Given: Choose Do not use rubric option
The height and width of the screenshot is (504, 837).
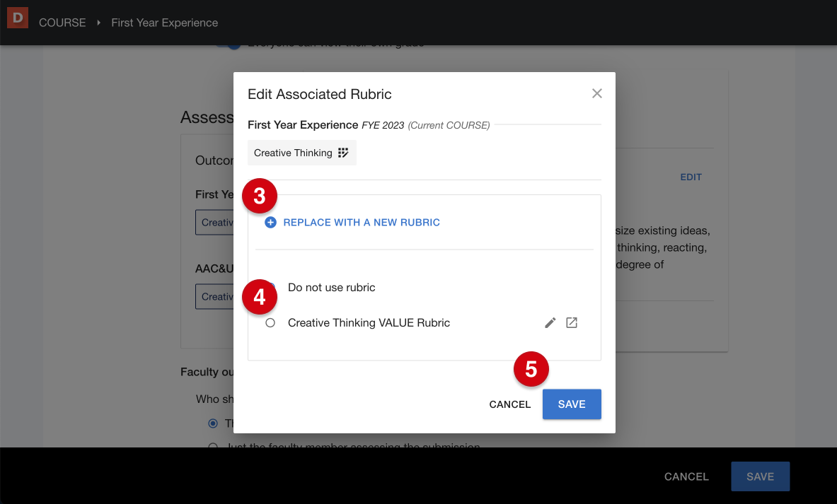Looking at the screenshot, I should point(332,288).
